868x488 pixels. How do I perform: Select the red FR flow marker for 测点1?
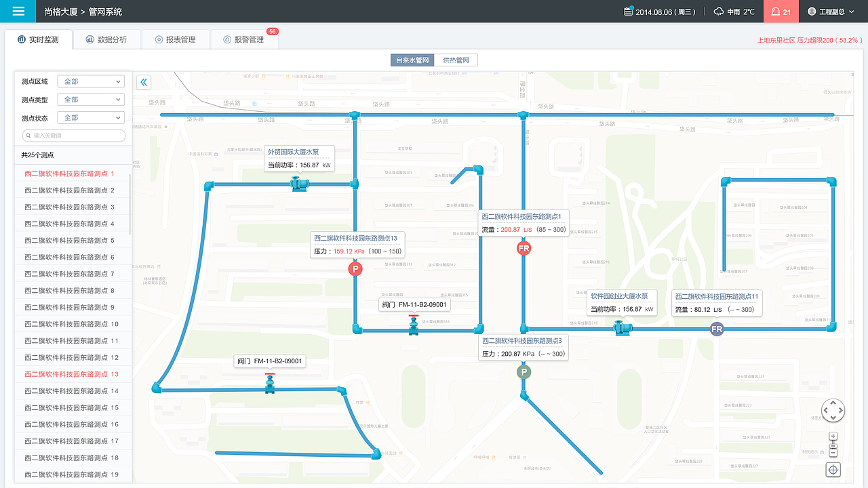pyautogui.click(x=524, y=248)
